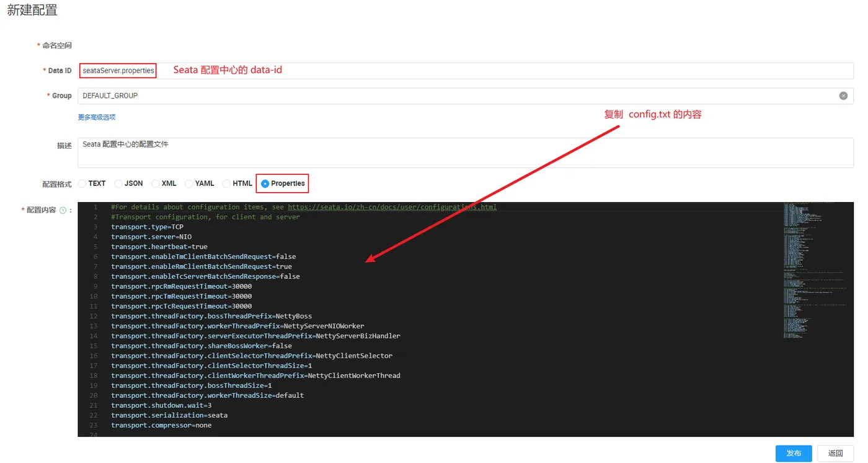Viewport: 868px width, 463px height.
Task: Click line transport.compressor=none
Action: click(x=161, y=425)
